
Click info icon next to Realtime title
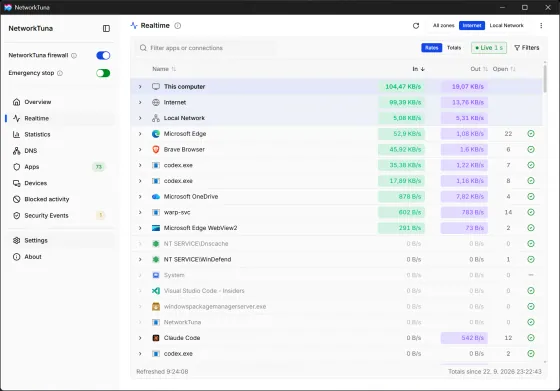pyautogui.click(x=178, y=26)
